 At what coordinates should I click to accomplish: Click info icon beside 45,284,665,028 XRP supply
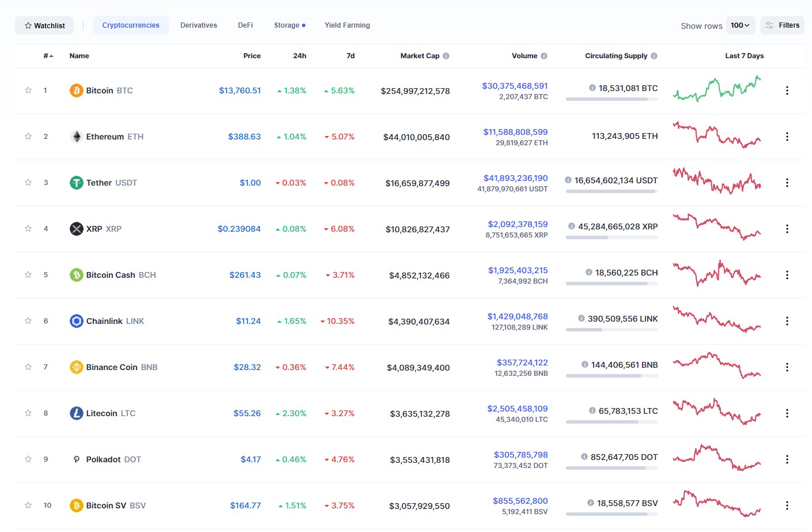point(571,227)
